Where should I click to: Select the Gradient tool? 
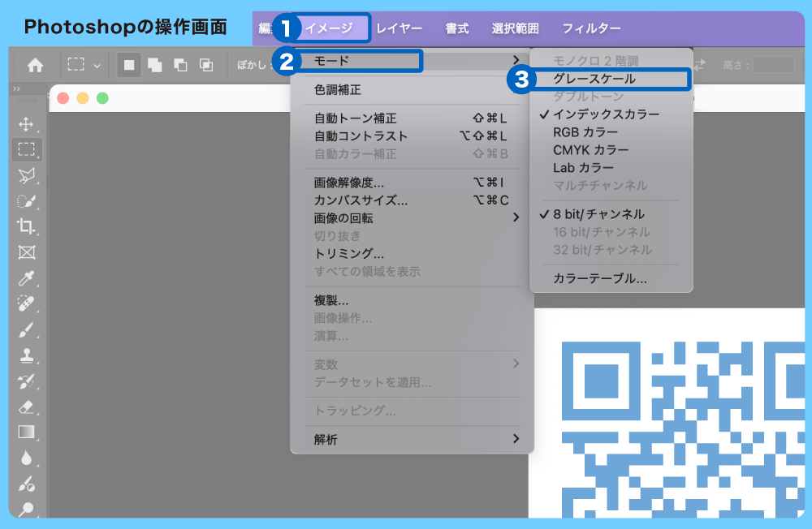[x=27, y=432]
